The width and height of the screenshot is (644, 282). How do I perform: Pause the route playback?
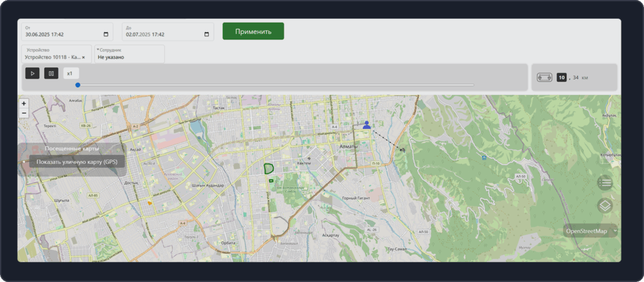(x=52, y=73)
